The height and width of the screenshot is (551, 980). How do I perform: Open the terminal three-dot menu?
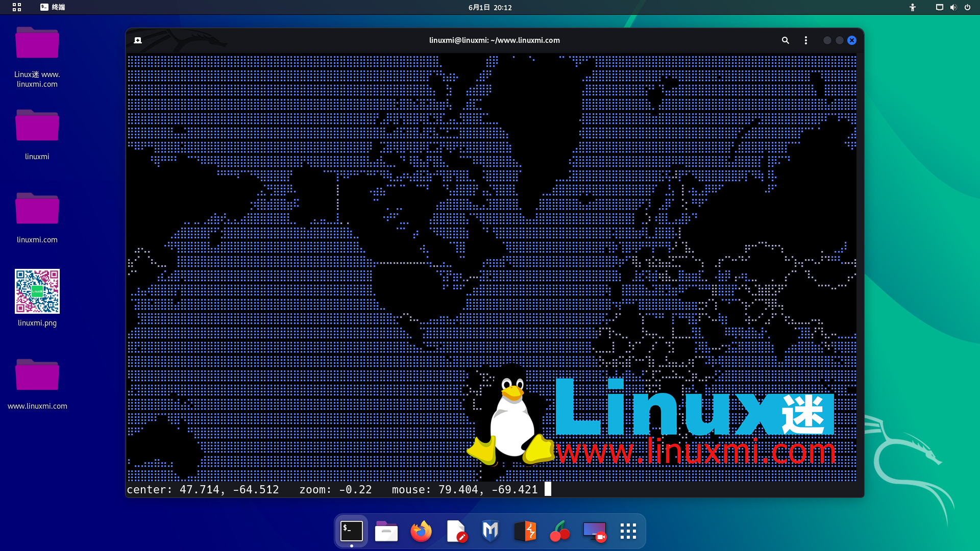[806, 40]
